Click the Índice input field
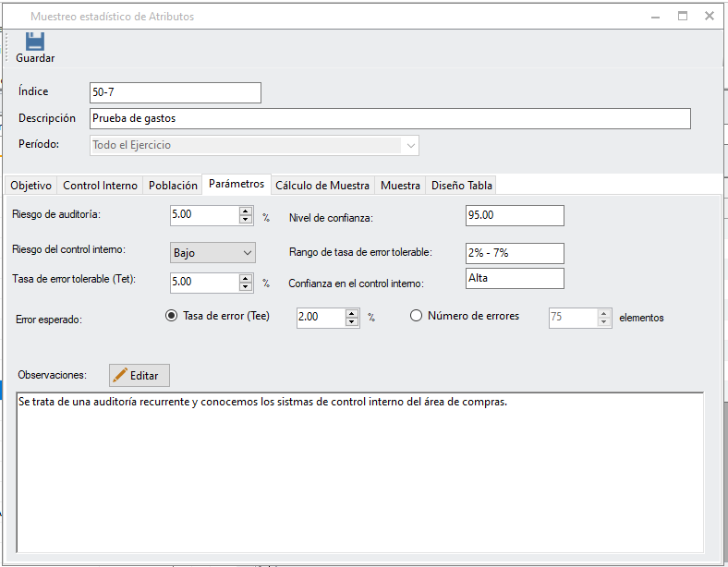 click(175, 92)
